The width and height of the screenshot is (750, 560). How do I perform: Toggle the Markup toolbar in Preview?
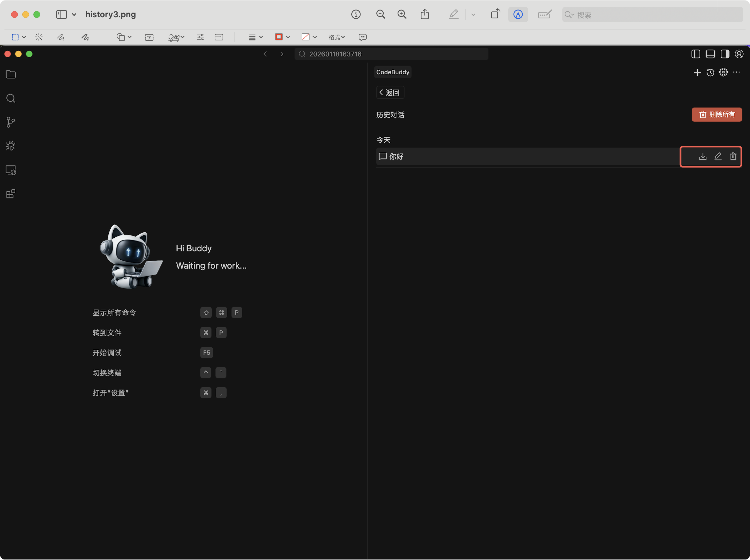click(518, 14)
